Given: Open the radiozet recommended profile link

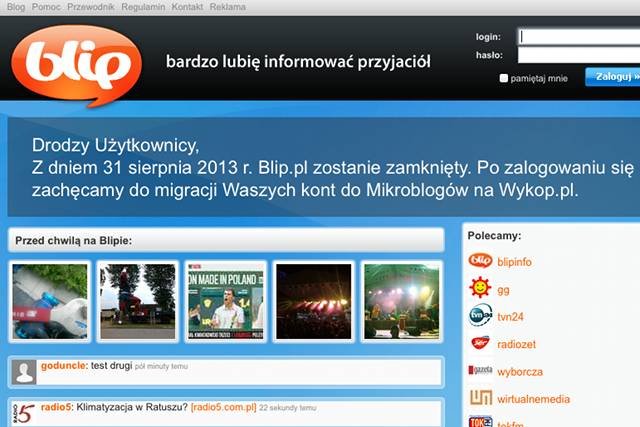Looking at the screenshot, I should coord(516,345).
